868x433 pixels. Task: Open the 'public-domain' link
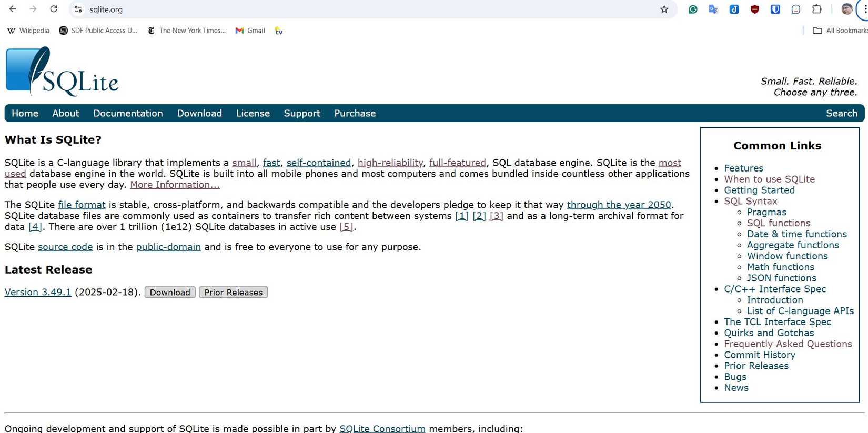[168, 247]
